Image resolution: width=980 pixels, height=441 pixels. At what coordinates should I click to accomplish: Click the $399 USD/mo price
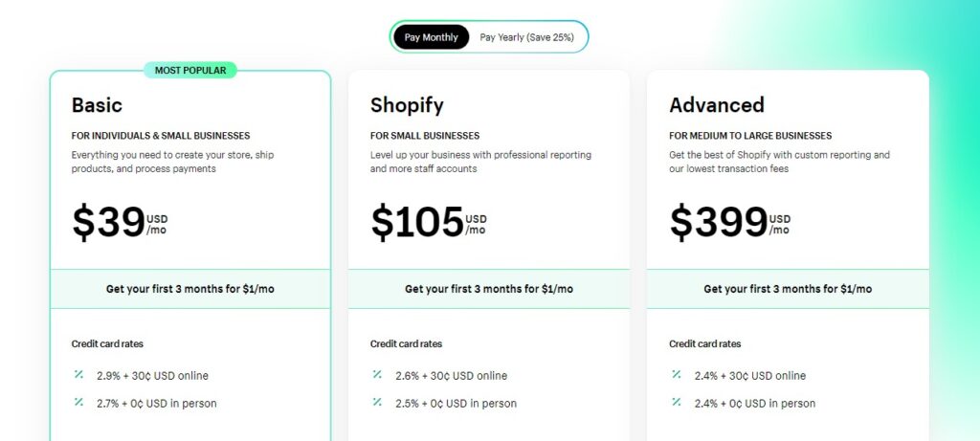pos(729,223)
